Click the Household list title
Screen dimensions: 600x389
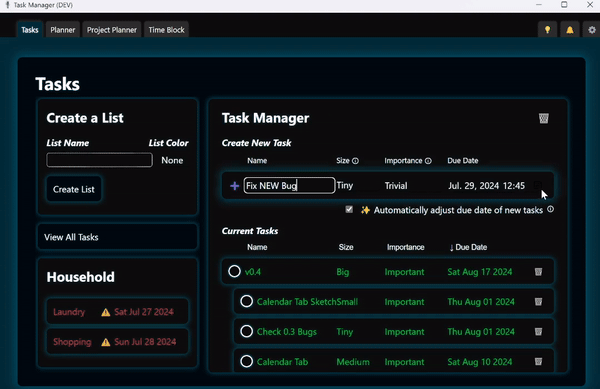[x=80, y=277]
